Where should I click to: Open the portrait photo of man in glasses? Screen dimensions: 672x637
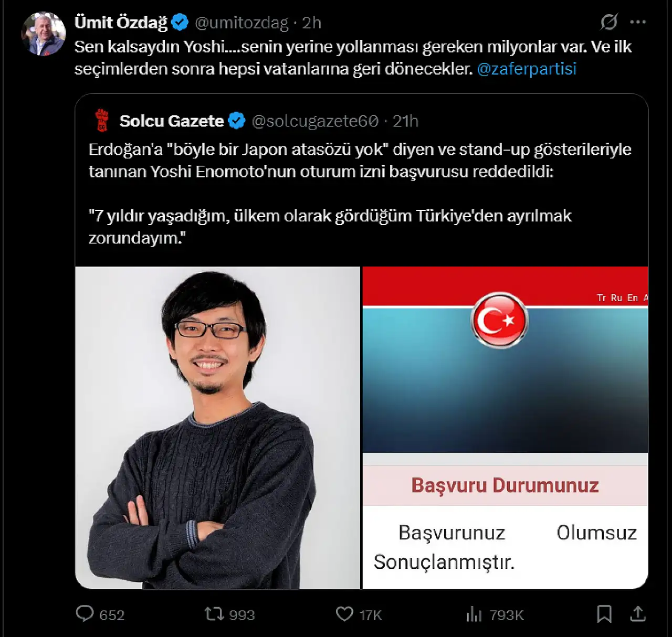point(217,428)
